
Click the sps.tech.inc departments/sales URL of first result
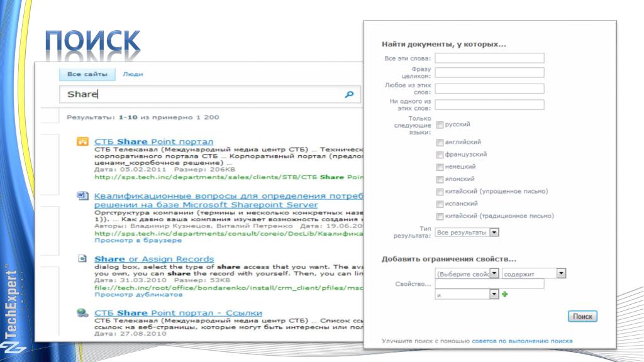[x=228, y=177]
